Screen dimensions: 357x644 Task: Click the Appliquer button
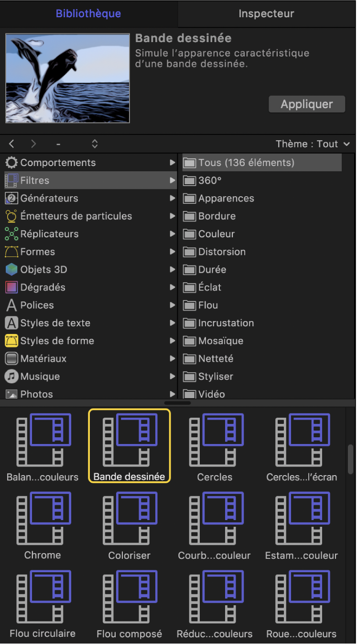tap(306, 104)
